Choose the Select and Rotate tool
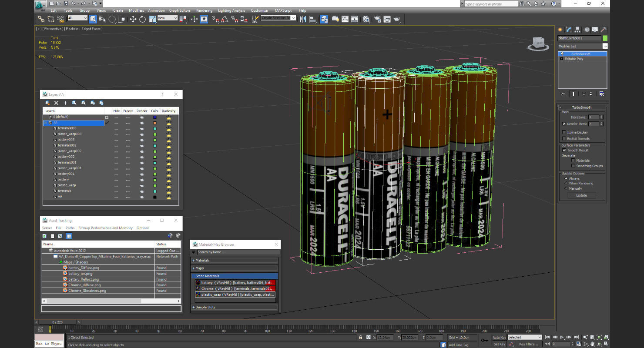The height and width of the screenshot is (348, 644). 143,19
